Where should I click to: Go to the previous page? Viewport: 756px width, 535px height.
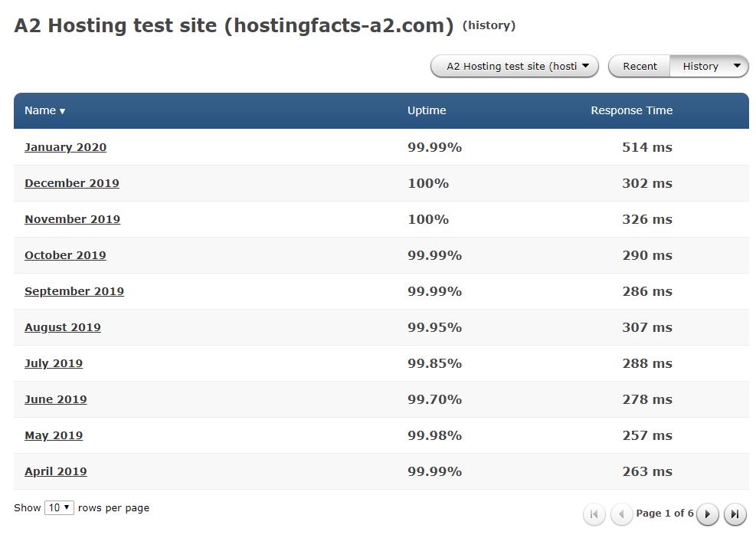[621, 514]
